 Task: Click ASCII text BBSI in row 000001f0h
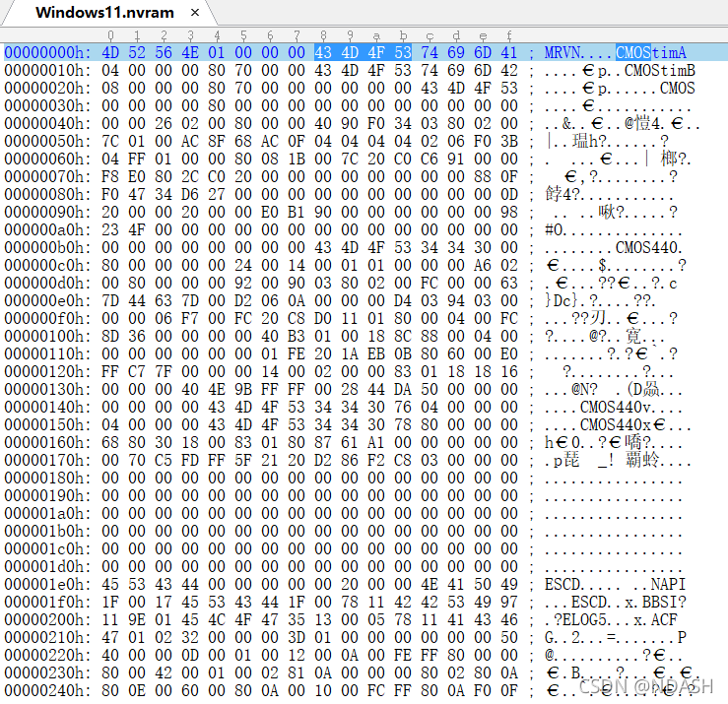660,602
